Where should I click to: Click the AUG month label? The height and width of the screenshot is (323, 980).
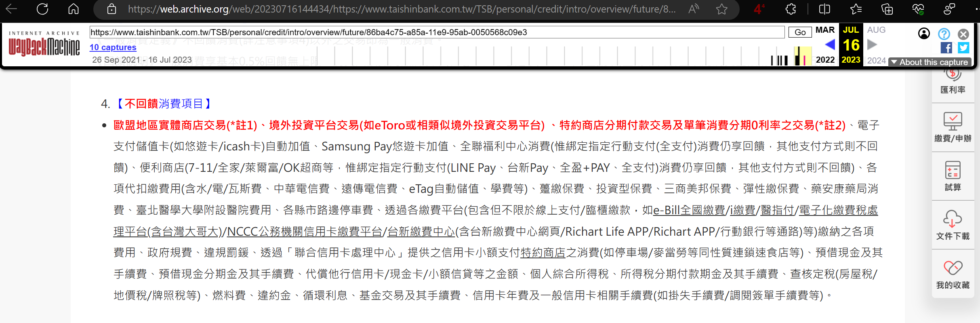point(876,30)
